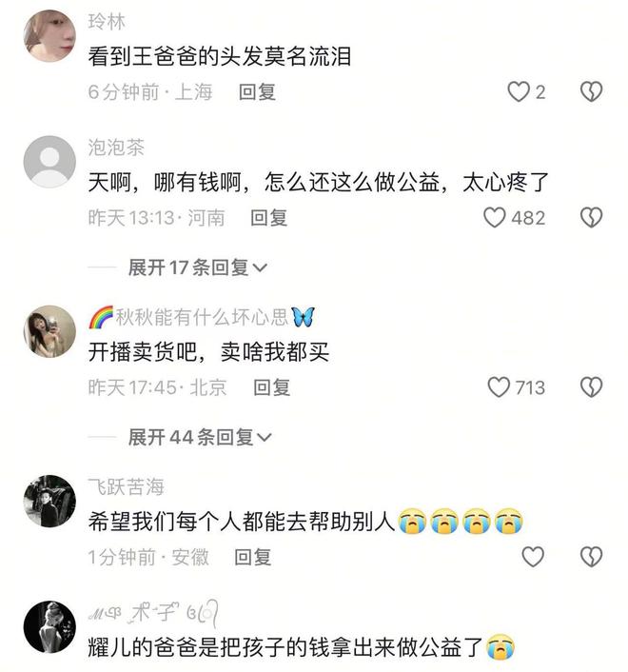This screenshot has width=628, height=672.
Task: Open avatar of the 耀儿的爸爸 commenter
Action: tap(49, 627)
